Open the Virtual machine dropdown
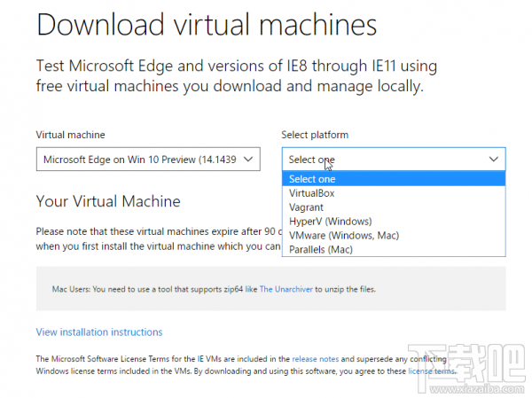Image resolution: width=532 pixels, height=398 pixels. click(148, 160)
